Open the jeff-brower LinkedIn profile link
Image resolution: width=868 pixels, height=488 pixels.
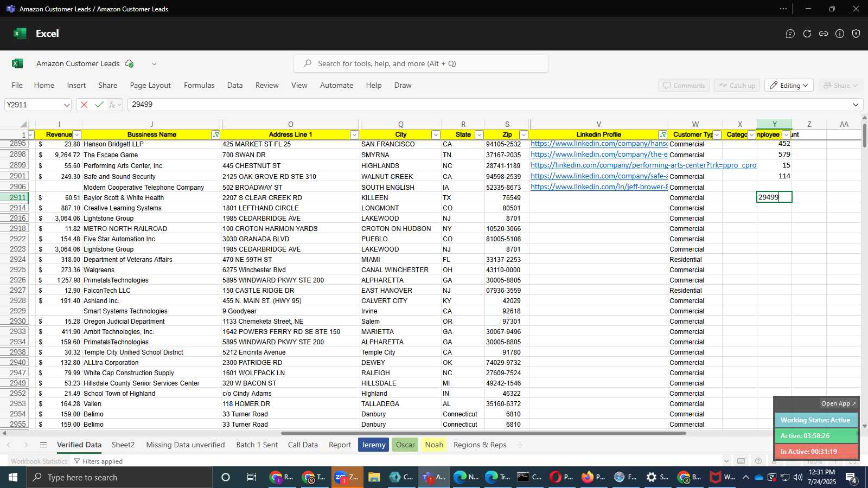(599, 187)
